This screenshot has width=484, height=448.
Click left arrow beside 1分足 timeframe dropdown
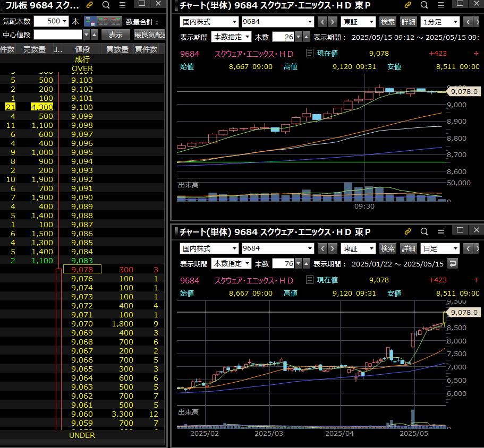pos(468,22)
